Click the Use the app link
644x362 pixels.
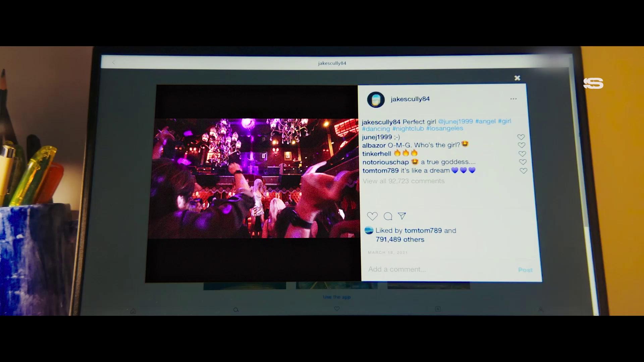[x=336, y=297]
